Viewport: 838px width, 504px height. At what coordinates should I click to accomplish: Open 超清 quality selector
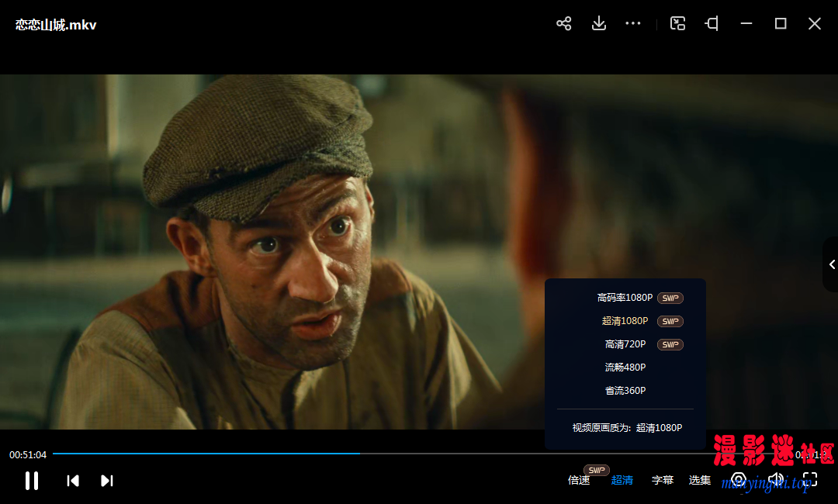point(622,480)
